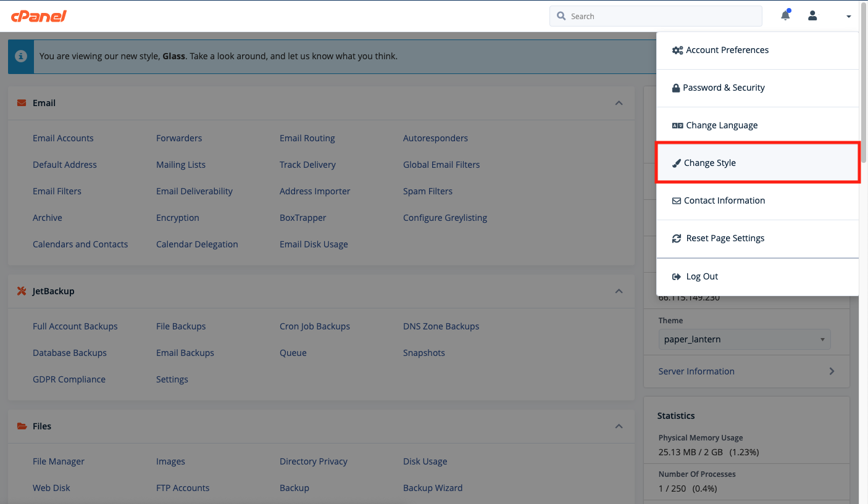Click the Account Preferences gears icon
This screenshot has height=504, width=868.
pyautogui.click(x=677, y=51)
